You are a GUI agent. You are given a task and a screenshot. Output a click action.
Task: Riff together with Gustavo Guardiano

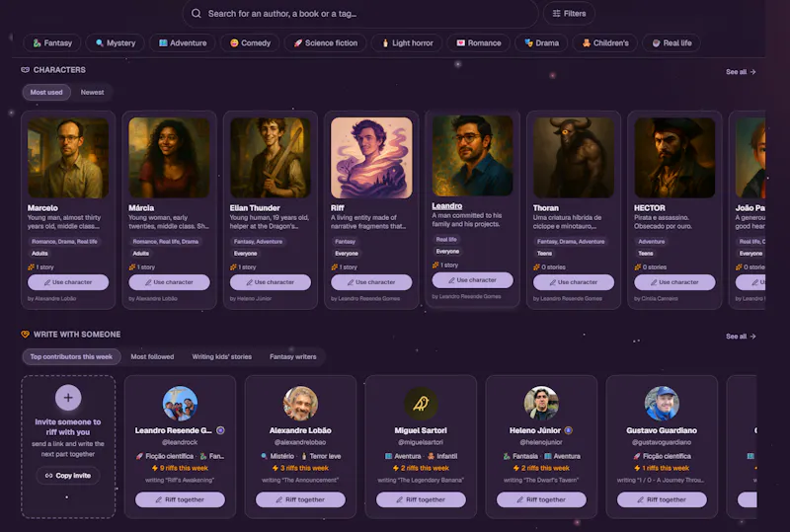point(662,499)
